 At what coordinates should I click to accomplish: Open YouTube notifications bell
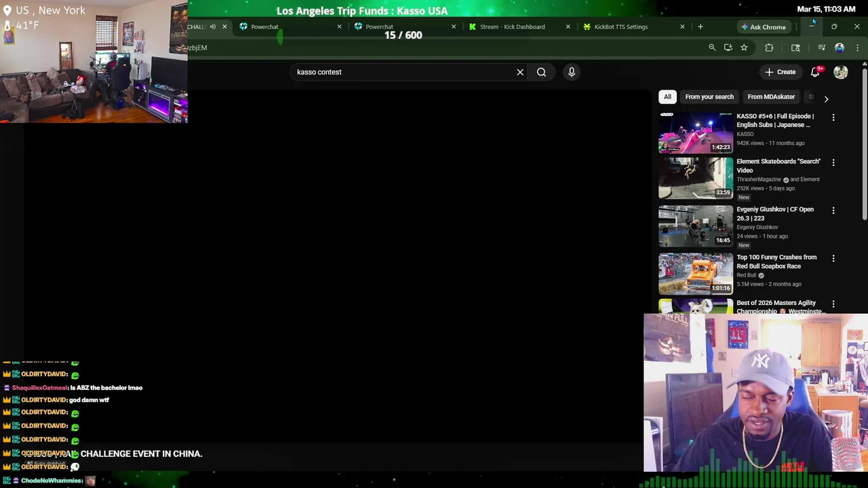tap(815, 72)
